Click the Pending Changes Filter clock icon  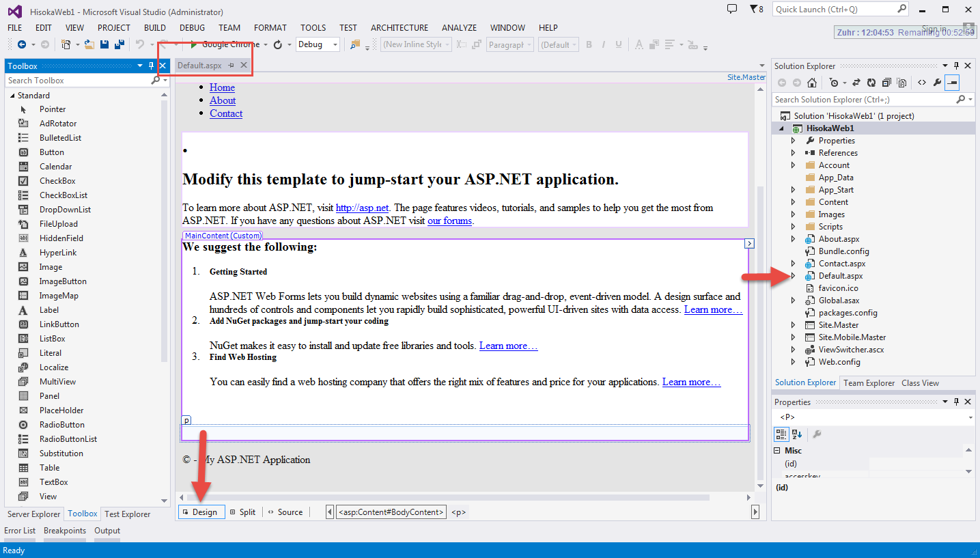[x=834, y=83]
